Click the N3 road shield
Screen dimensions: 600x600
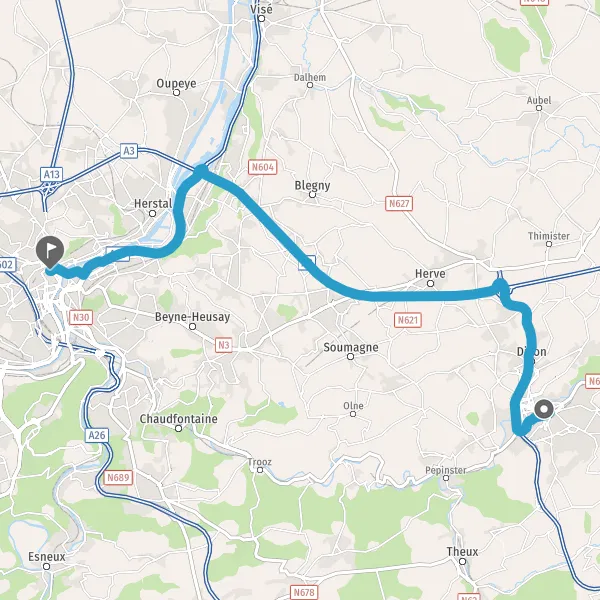point(223,345)
